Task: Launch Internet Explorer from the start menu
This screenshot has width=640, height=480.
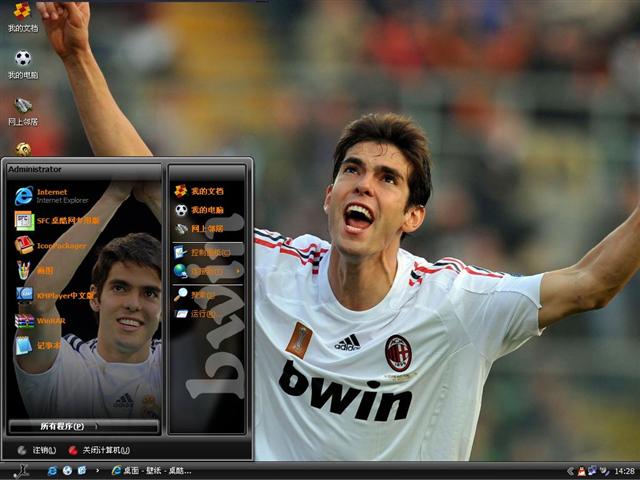Action: point(52,196)
